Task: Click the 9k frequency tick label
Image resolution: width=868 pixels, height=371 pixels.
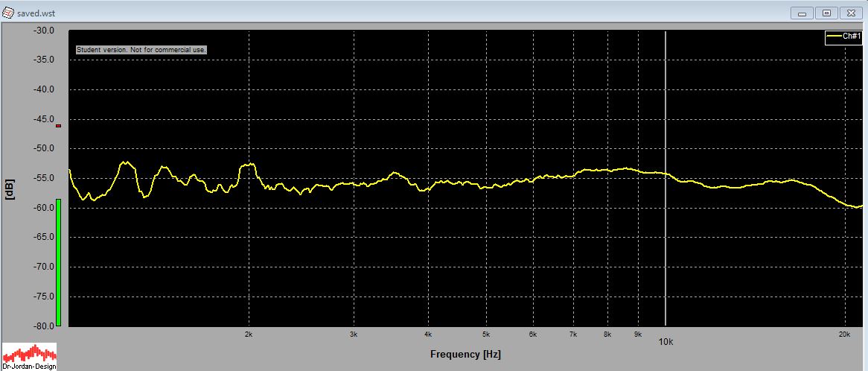Action: tap(638, 334)
